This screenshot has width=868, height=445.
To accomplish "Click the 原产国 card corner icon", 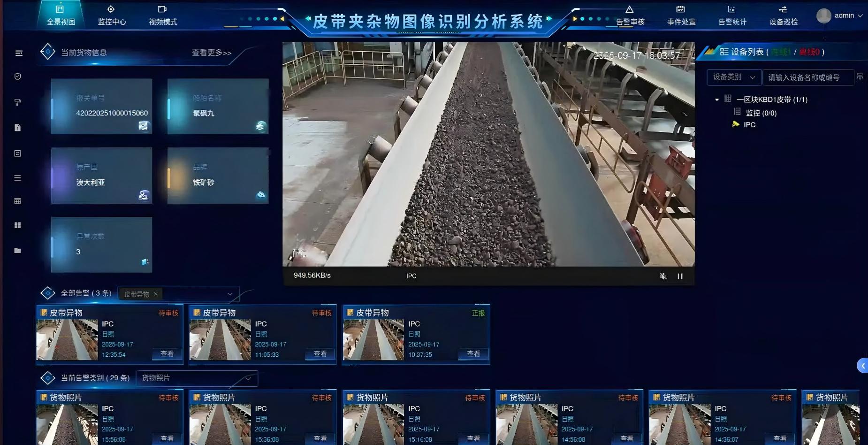I will tap(143, 195).
